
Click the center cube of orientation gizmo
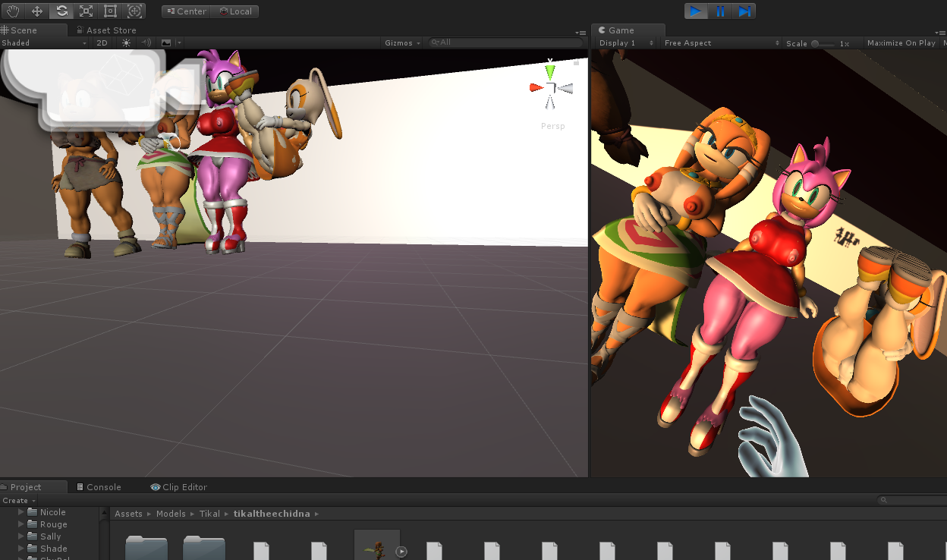click(551, 89)
